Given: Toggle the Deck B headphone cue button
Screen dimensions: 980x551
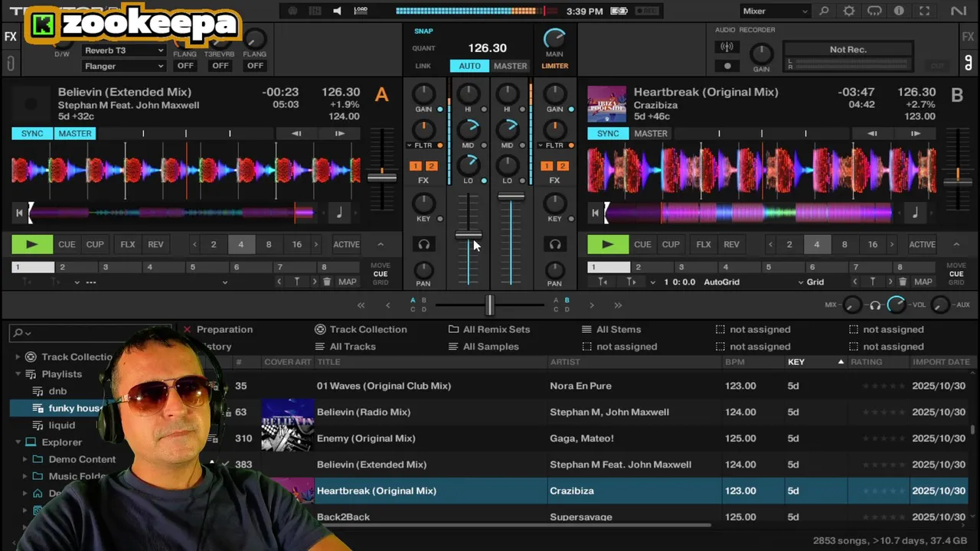Looking at the screenshot, I should pyautogui.click(x=555, y=244).
